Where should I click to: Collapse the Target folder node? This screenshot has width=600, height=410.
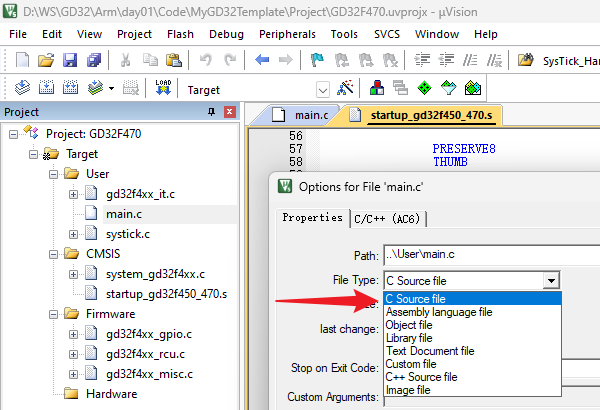pos(33,154)
